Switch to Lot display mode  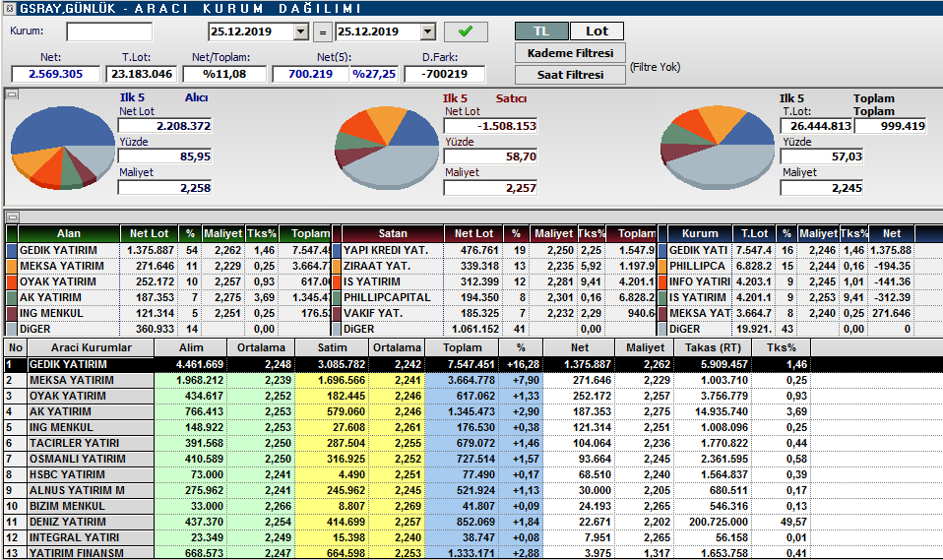pos(597,31)
